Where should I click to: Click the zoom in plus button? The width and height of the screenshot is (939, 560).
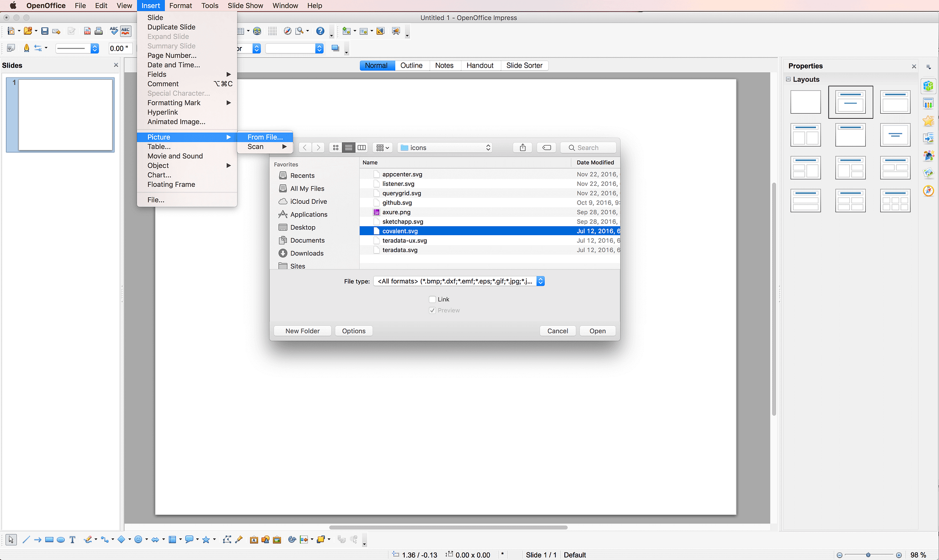[x=899, y=555]
